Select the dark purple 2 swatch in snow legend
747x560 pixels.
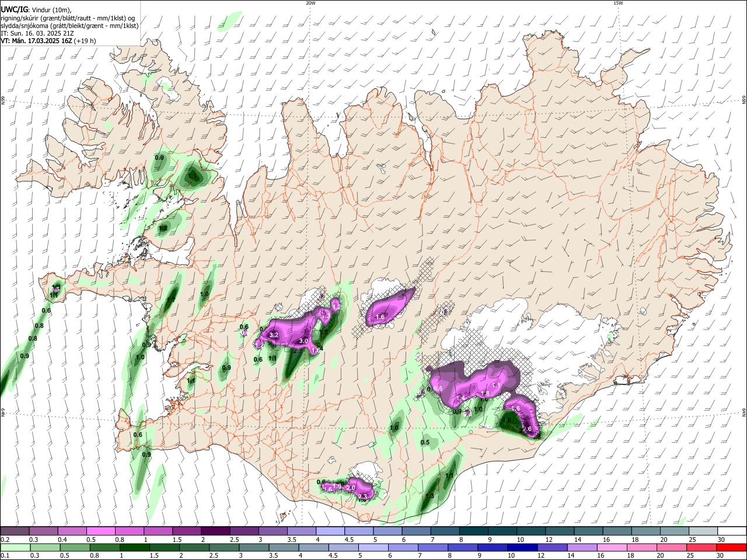[x=215, y=531]
